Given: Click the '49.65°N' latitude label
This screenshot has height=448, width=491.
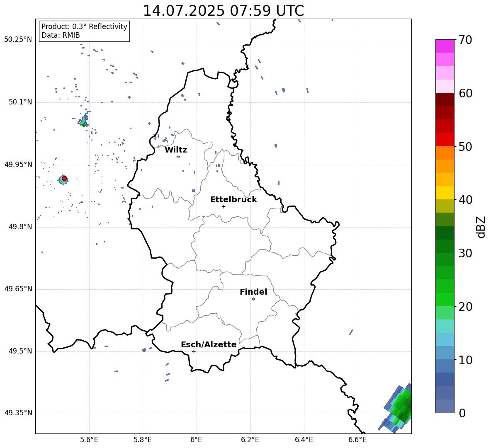Looking at the screenshot, I should click(18, 289).
